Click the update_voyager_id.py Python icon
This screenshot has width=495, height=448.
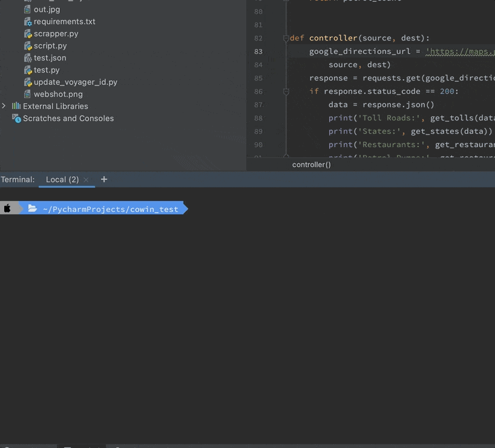pos(28,82)
